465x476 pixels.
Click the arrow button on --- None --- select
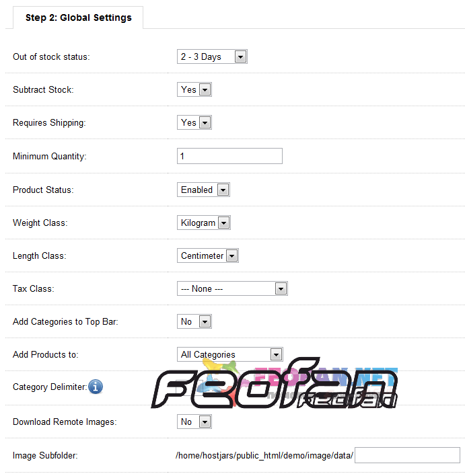(x=281, y=288)
